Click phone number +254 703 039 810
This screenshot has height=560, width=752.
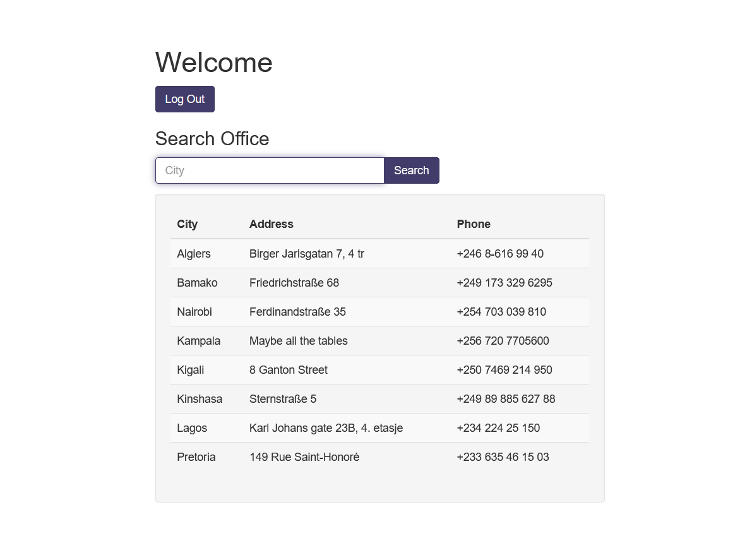click(501, 312)
